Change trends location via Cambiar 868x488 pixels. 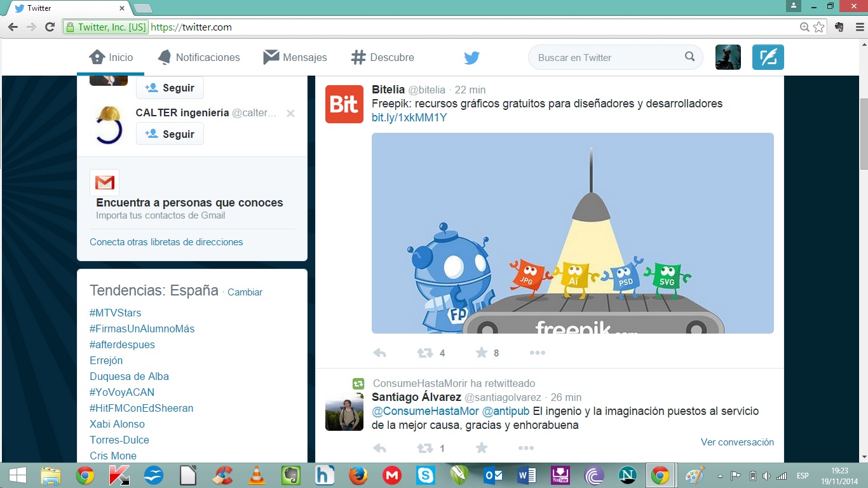(x=245, y=292)
